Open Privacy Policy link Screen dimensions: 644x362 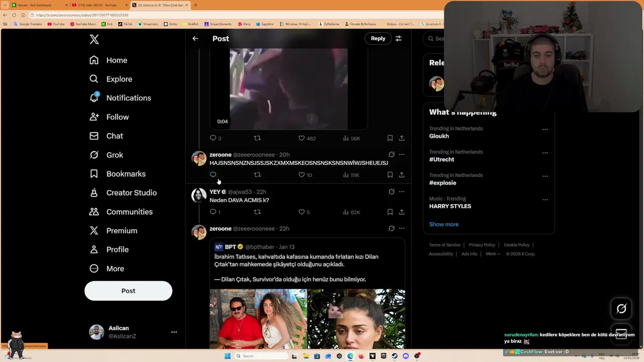coord(482,245)
